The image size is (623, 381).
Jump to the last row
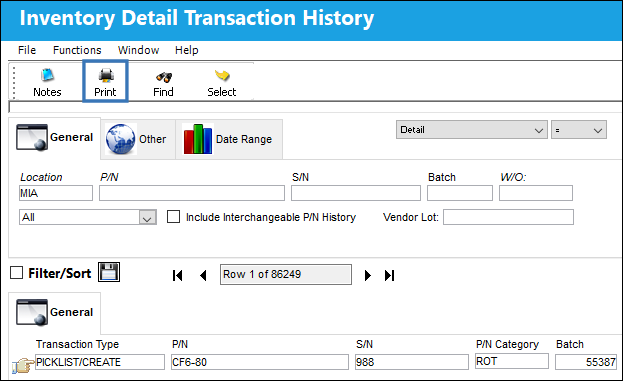pos(389,275)
